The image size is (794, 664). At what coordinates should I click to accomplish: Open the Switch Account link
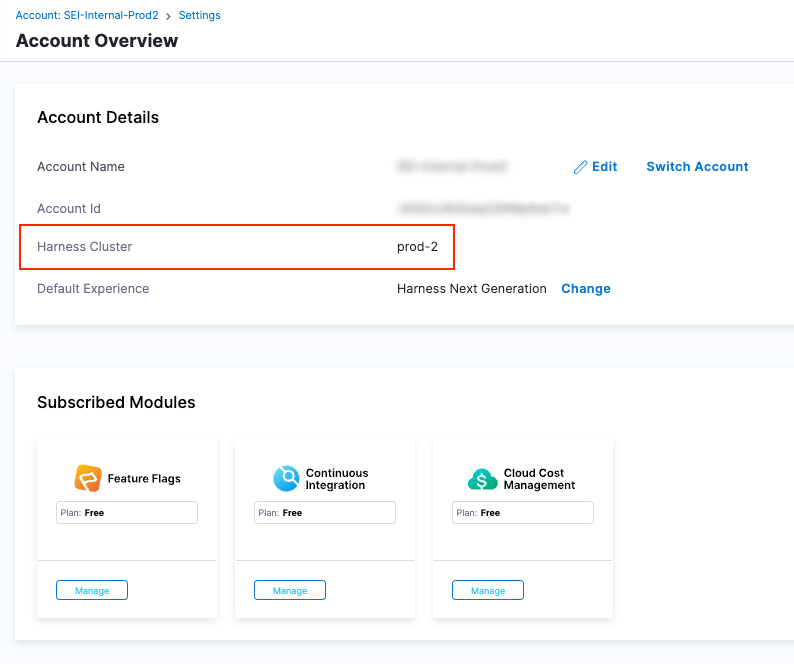697,167
